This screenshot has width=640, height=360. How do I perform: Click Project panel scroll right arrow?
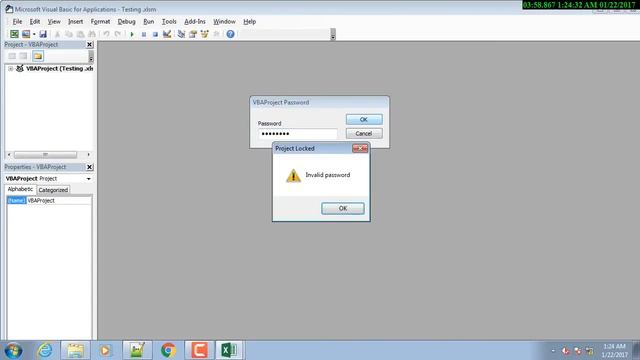point(88,155)
